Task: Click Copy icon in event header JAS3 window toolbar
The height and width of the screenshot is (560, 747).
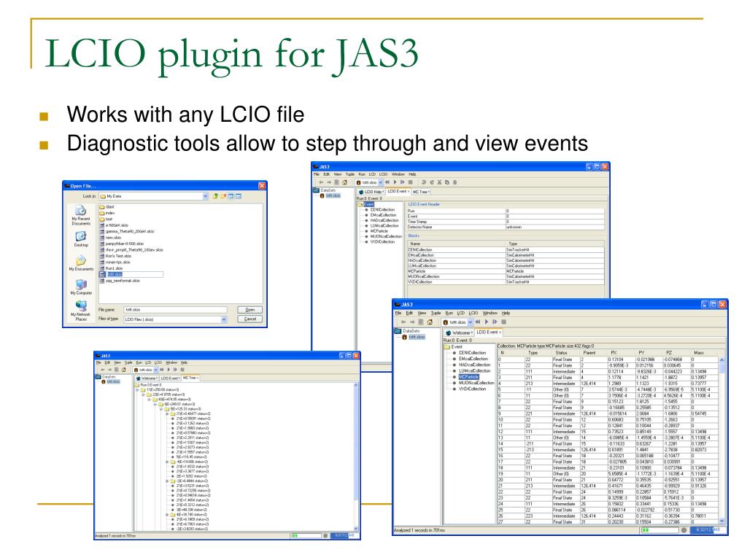Action: pyautogui.click(x=447, y=182)
